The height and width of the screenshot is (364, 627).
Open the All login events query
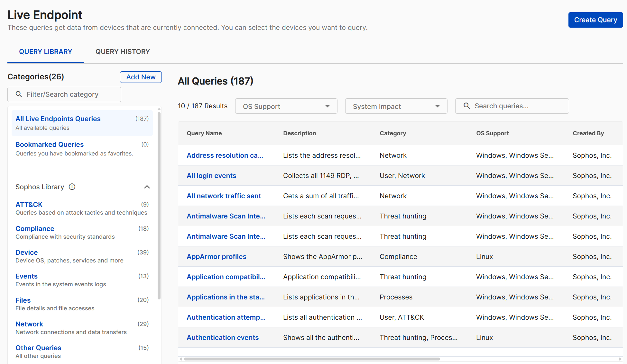pyautogui.click(x=211, y=176)
